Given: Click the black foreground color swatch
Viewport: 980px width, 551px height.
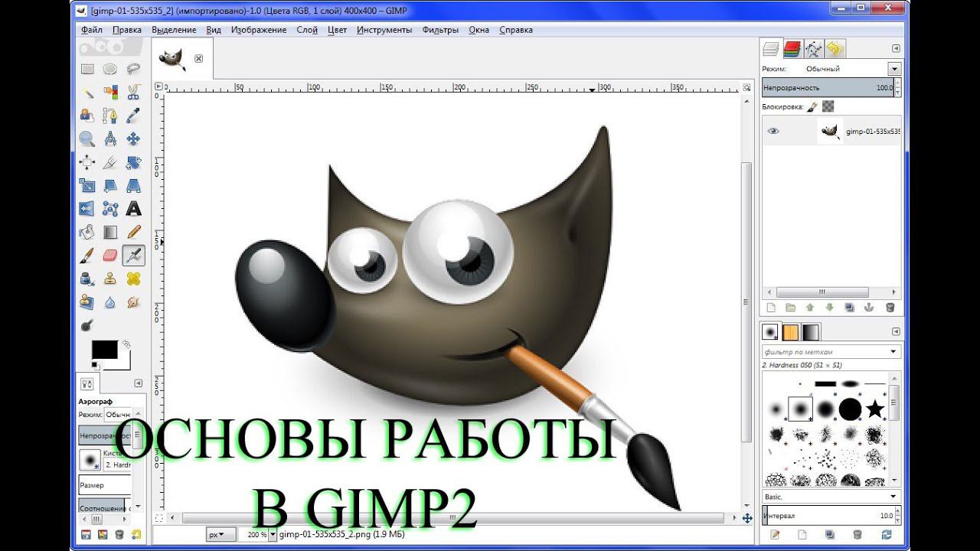Looking at the screenshot, I should [x=105, y=350].
